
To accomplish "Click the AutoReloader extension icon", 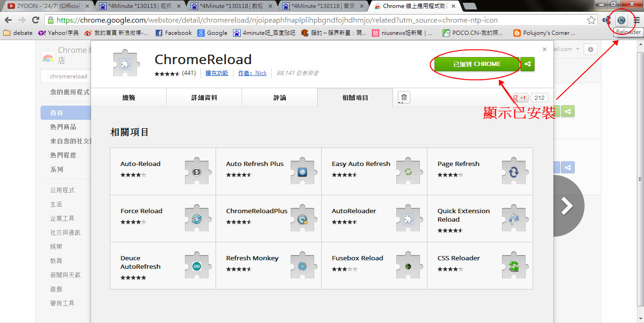I will [408, 219].
